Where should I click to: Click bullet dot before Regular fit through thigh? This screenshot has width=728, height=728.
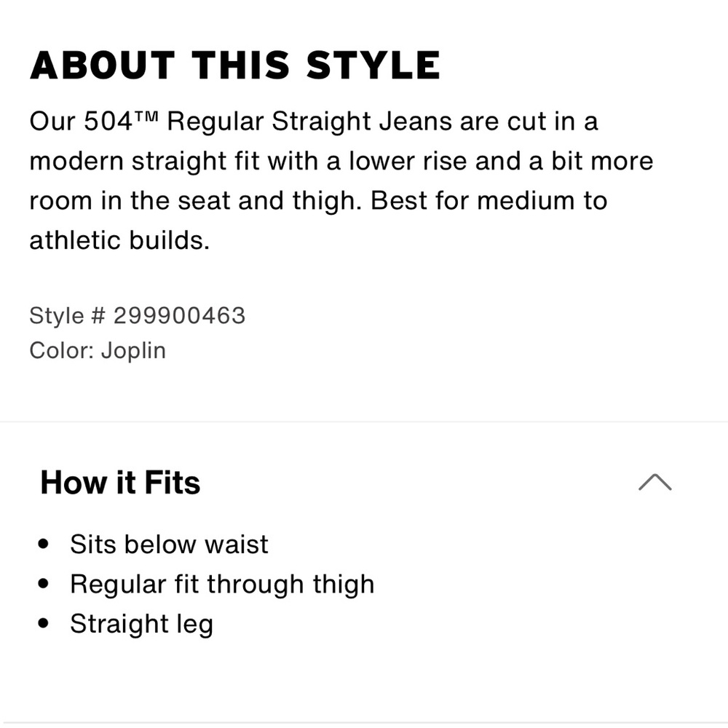pyautogui.click(x=43, y=584)
